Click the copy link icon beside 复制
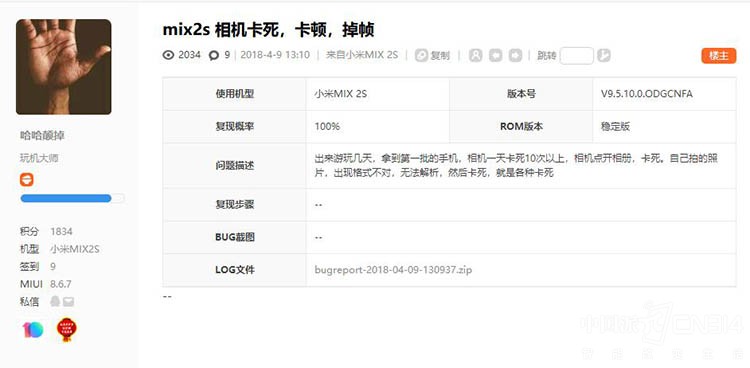The height and width of the screenshot is (368, 750). point(421,56)
